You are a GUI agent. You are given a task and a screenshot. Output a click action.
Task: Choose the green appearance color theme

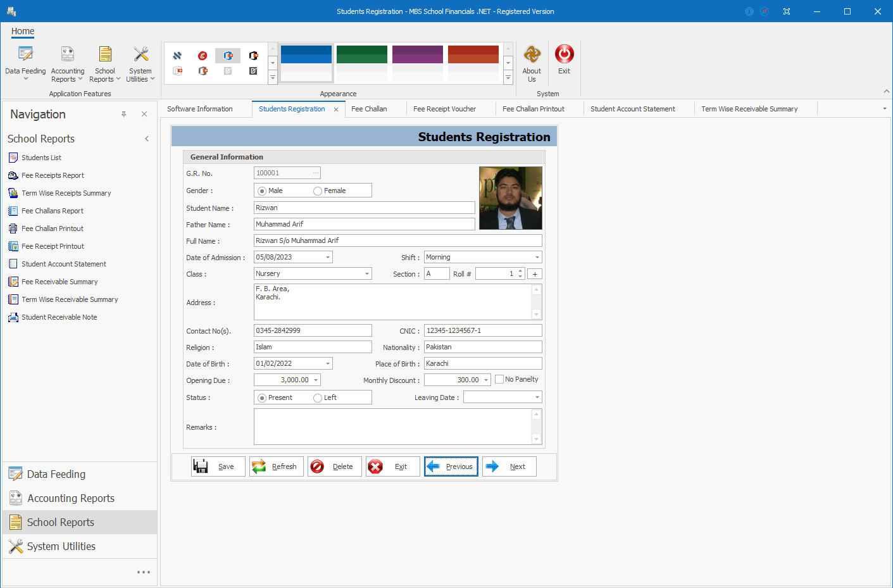[x=362, y=63]
